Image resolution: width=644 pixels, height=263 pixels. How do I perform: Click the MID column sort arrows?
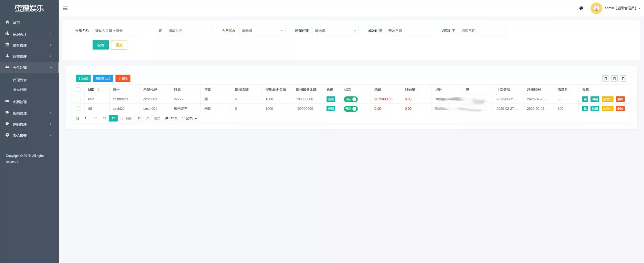(x=98, y=90)
